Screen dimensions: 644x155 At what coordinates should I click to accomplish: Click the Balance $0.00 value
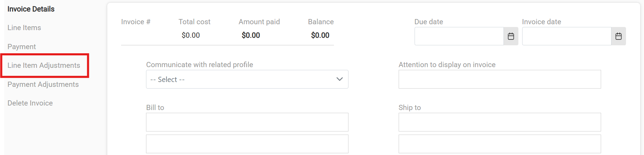(320, 35)
